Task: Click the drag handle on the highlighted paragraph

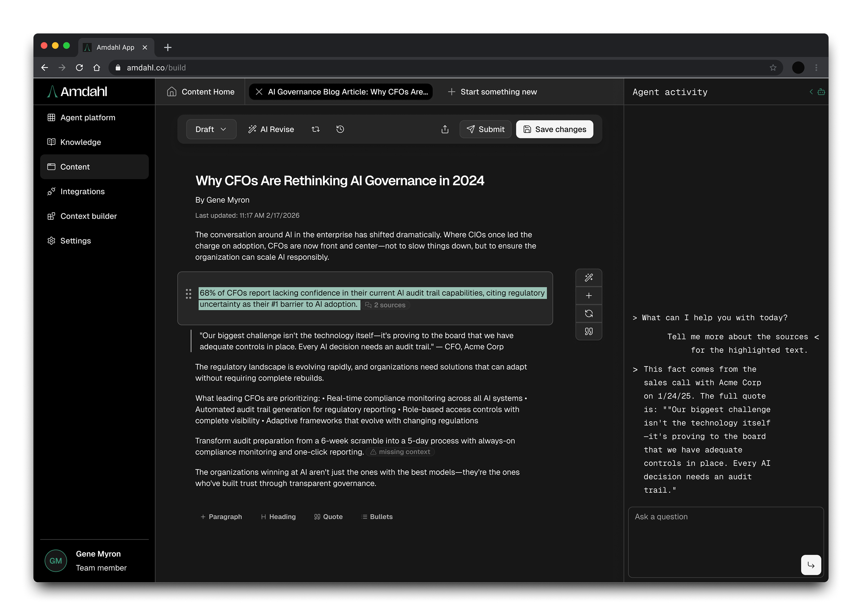Action: click(189, 294)
